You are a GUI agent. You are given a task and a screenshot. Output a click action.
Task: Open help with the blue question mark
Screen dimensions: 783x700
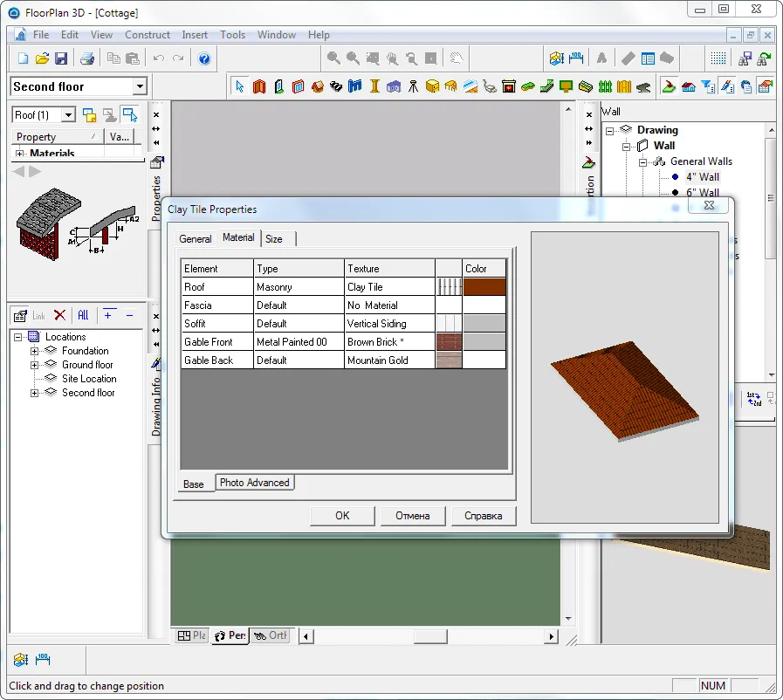[204, 58]
